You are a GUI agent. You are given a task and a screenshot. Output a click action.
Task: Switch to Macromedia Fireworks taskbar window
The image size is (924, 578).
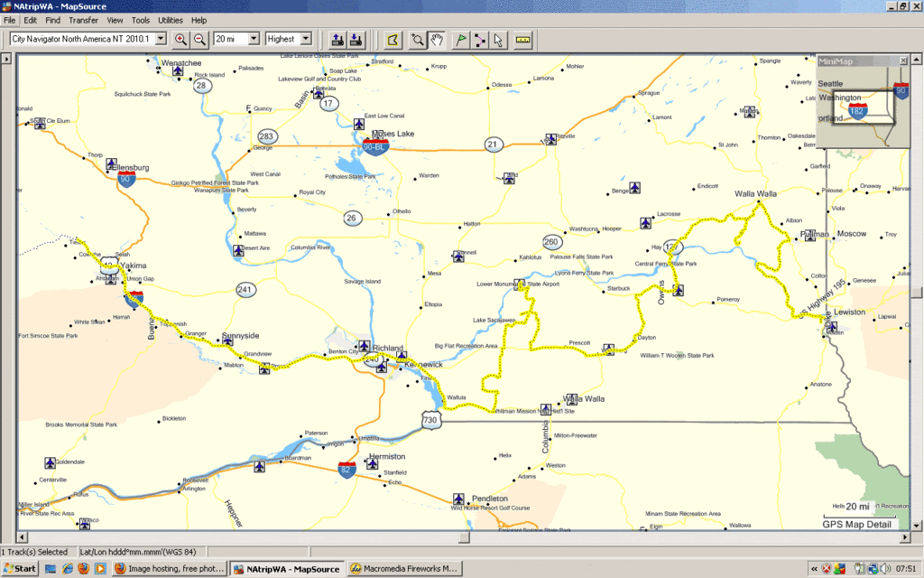403,569
